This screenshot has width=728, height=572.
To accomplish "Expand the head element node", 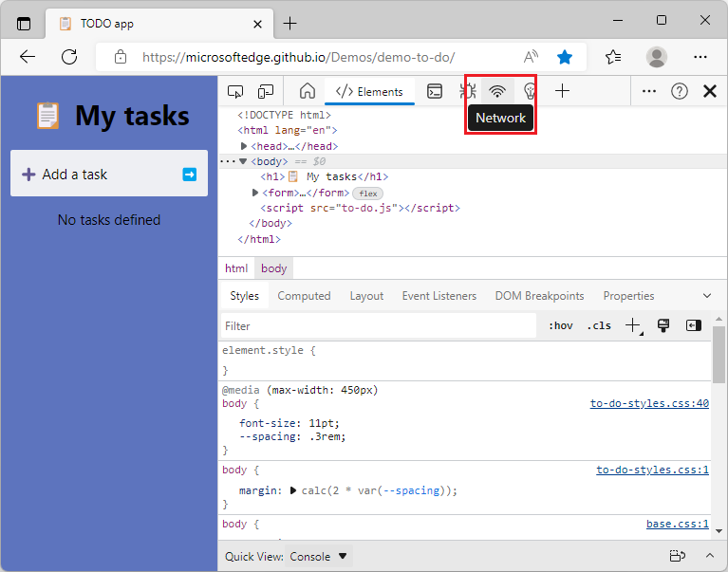I will [244, 146].
